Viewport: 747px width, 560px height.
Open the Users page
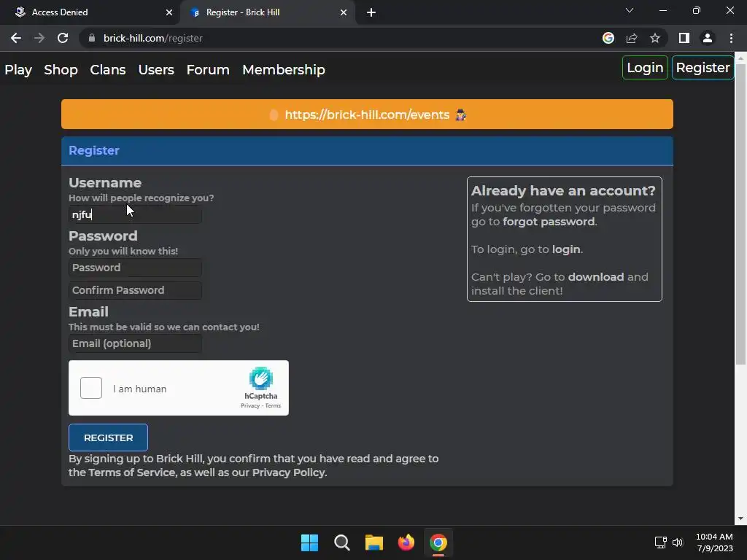(156, 69)
